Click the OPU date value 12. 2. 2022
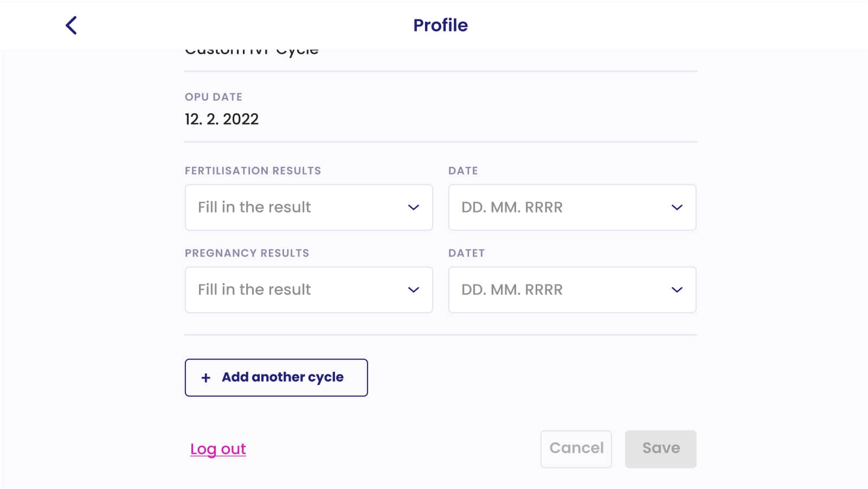The height and width of the screenshot is (489, 868). point(222,119)
